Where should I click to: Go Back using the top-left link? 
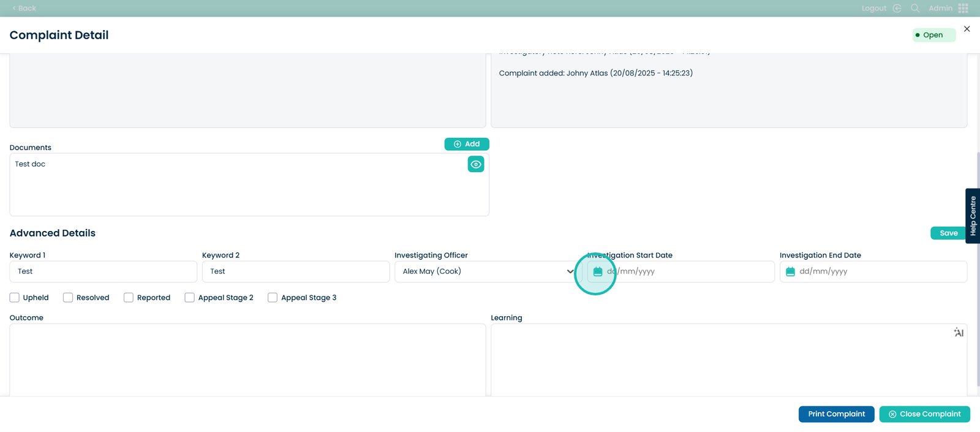pyautogui.click(x=24, y=8)
